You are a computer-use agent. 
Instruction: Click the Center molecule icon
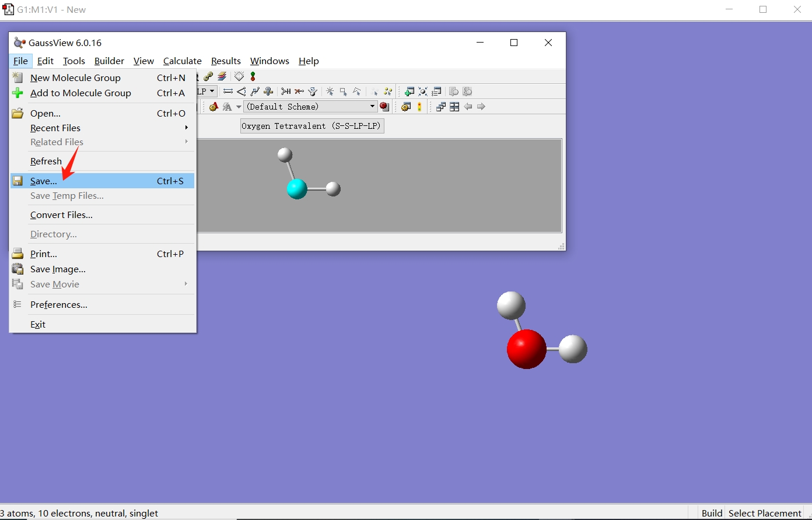click(x=423, y=92)
